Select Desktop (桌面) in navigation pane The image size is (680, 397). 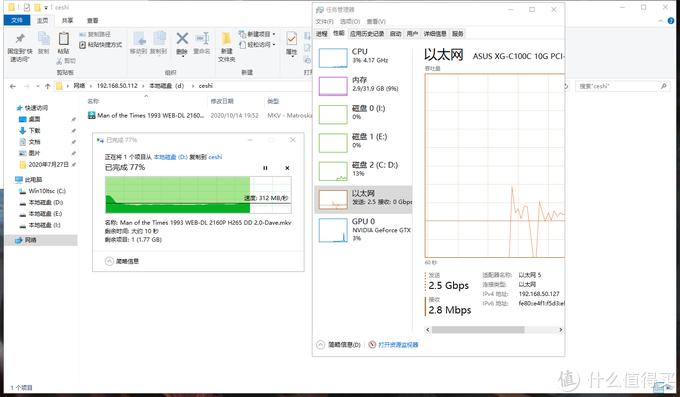[x=34, y=119]
